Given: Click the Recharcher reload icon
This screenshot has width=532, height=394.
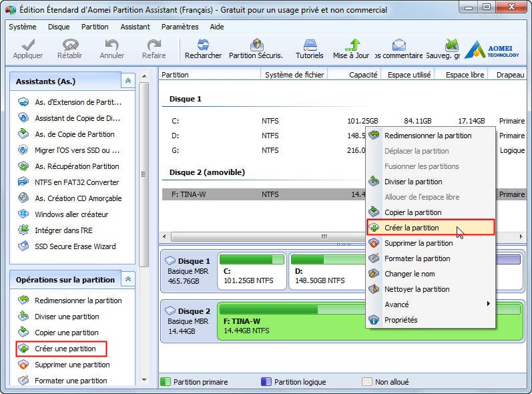Looking at the screenshot, I should (x=203, y=45).
